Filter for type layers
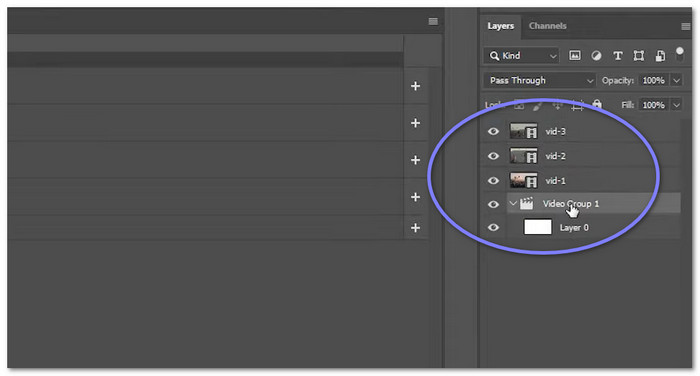 point(617,55)
